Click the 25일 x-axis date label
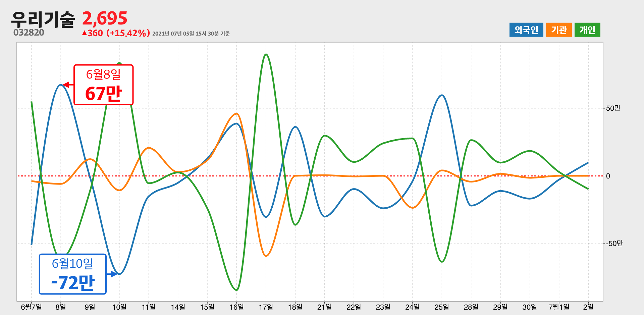The width and height of the screenshot is (644, 315). [442, 307]
